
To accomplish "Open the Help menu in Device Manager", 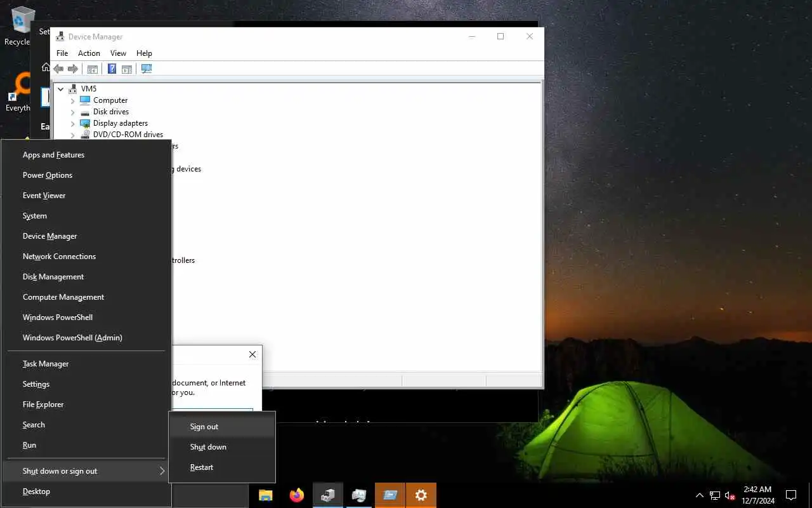I will click(144, 53).
